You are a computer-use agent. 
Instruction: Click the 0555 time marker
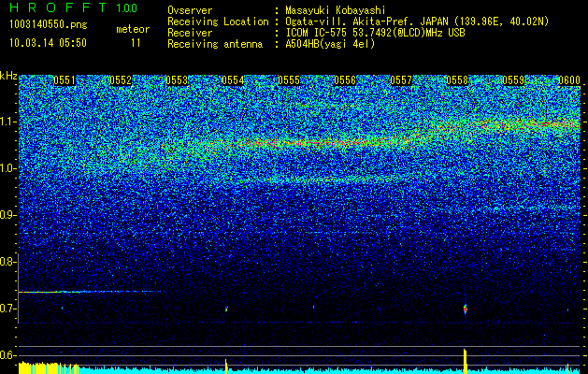(x=289, y=80)
